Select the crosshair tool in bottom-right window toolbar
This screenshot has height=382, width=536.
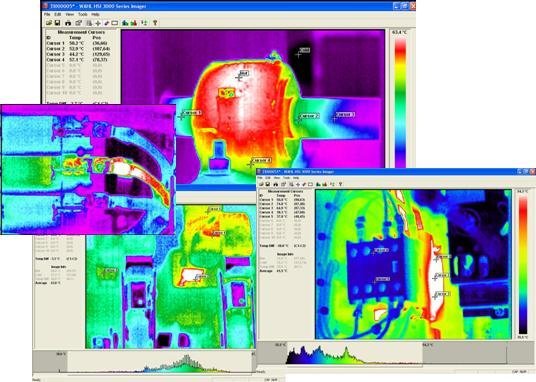tap(298, 184)
